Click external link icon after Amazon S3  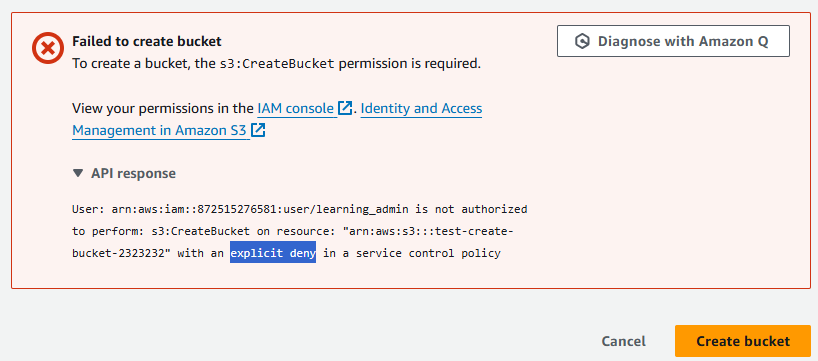[x=258, y=130]
